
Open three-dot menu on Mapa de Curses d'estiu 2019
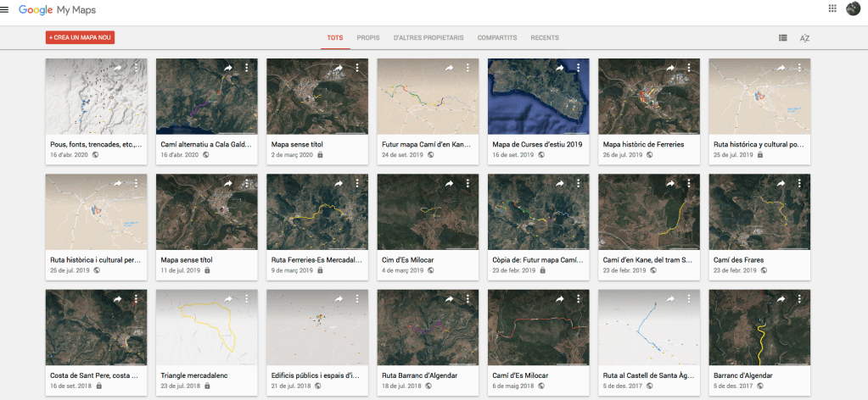coord(579,68)
